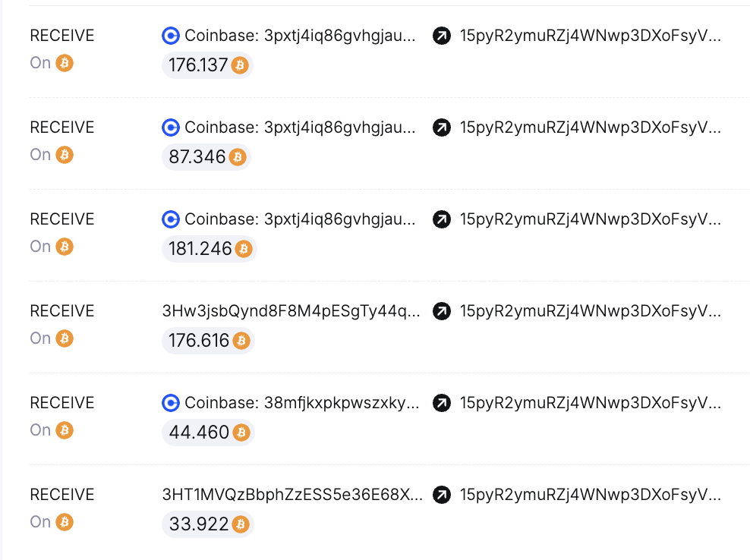
Task: Click the RECEIVE label on the first transaction
Action: click(x=61, y=35)
